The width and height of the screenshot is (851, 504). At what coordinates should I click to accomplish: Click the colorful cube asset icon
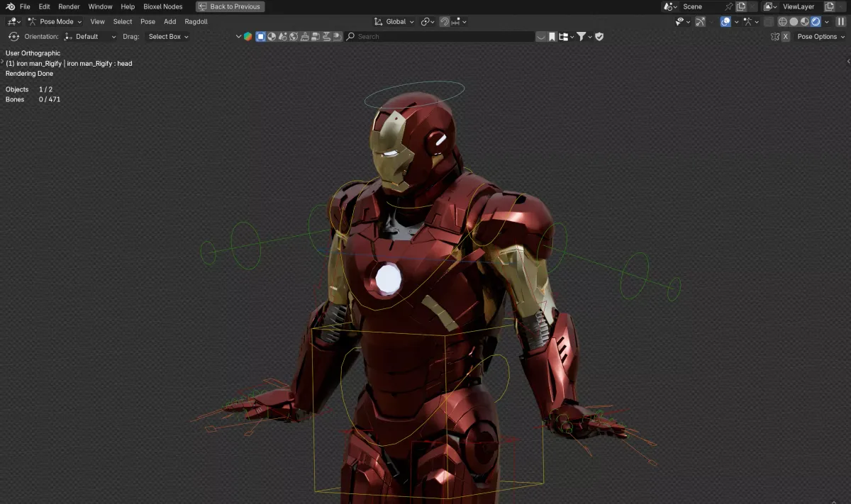(x=247, y=36)
